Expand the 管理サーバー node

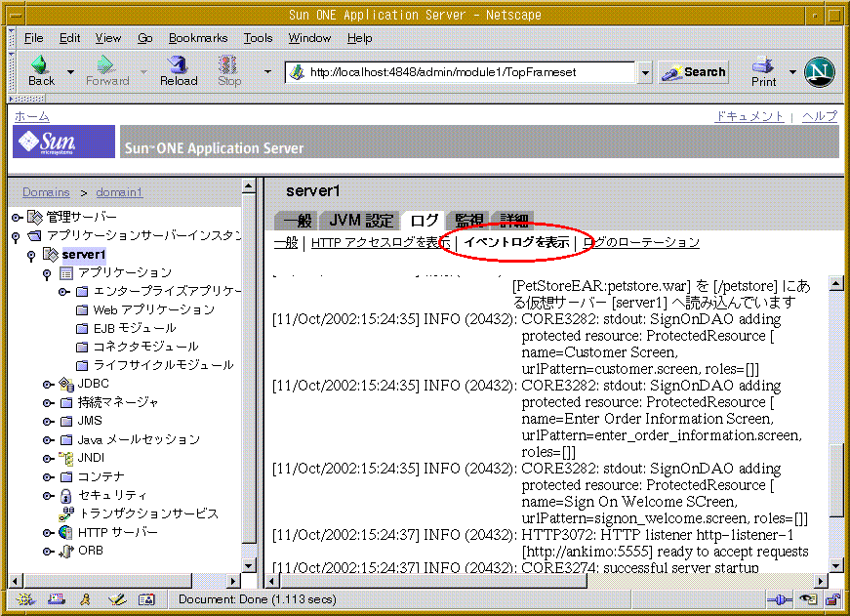(17, 218)
